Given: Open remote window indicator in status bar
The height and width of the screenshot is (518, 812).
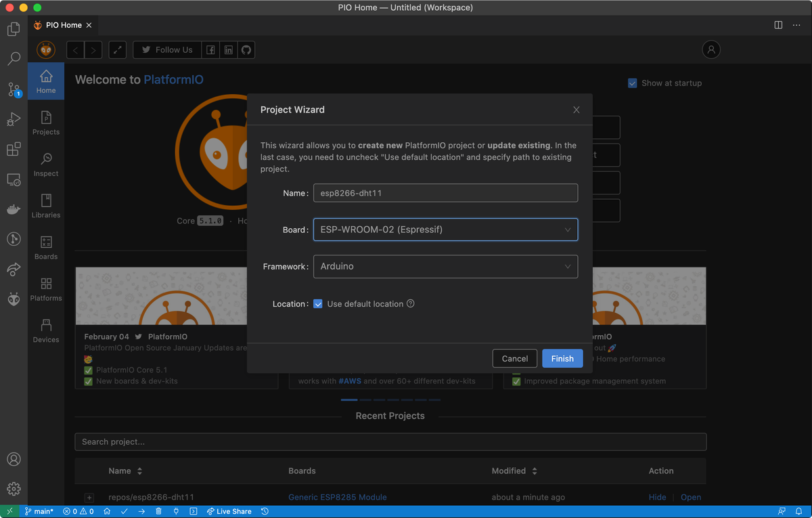Looking at the screenshot, I should point(9,511).
